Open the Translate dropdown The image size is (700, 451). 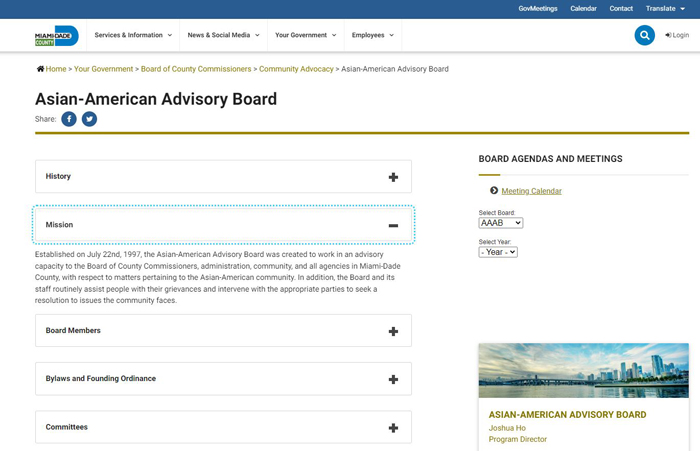tap(665, 8)
